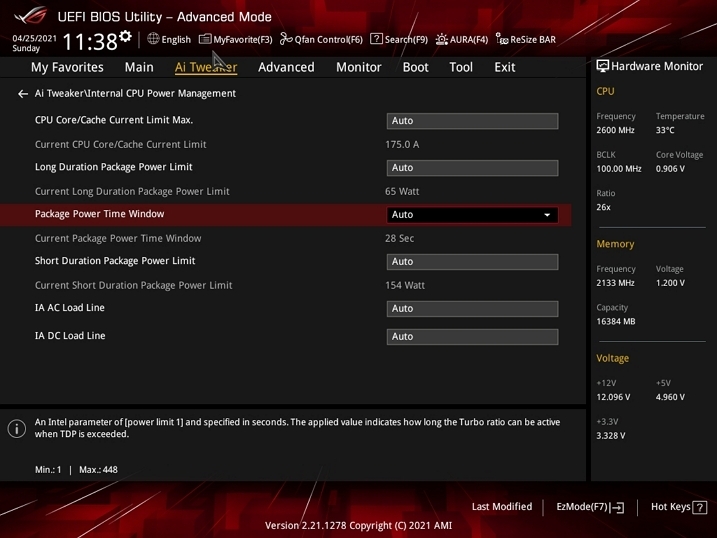Launch Qfan Control(F6)

(x=321, y=40)
